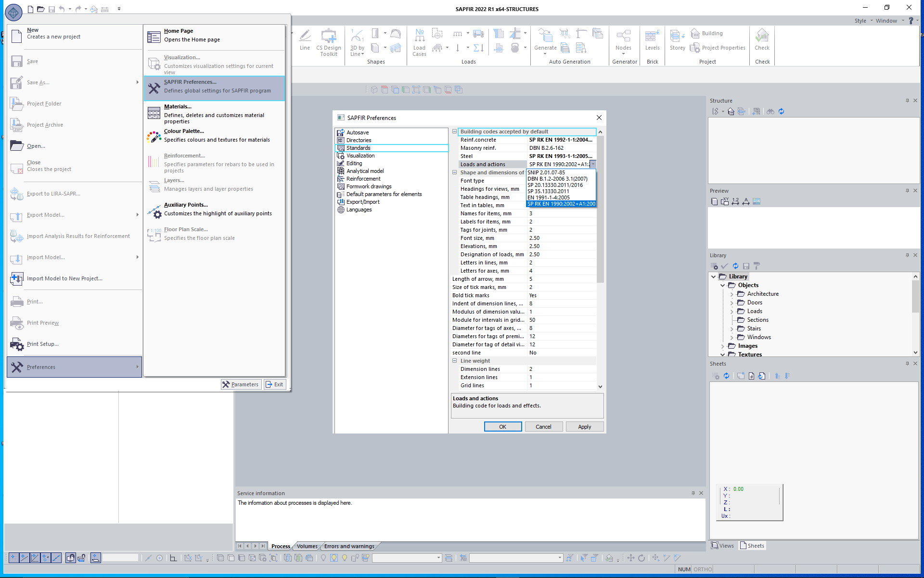This screenshot has width=924, height=578.
Task: Expand the Architecture library folder
Action: (x=731, y=294)
